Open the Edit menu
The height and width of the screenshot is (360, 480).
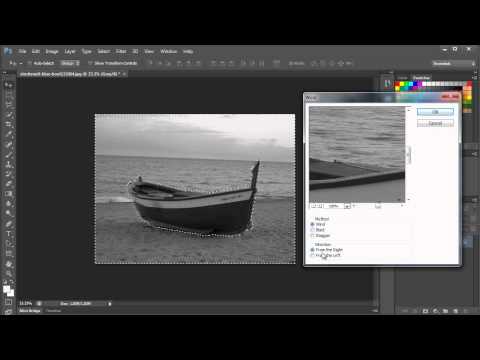pos(36,51)
